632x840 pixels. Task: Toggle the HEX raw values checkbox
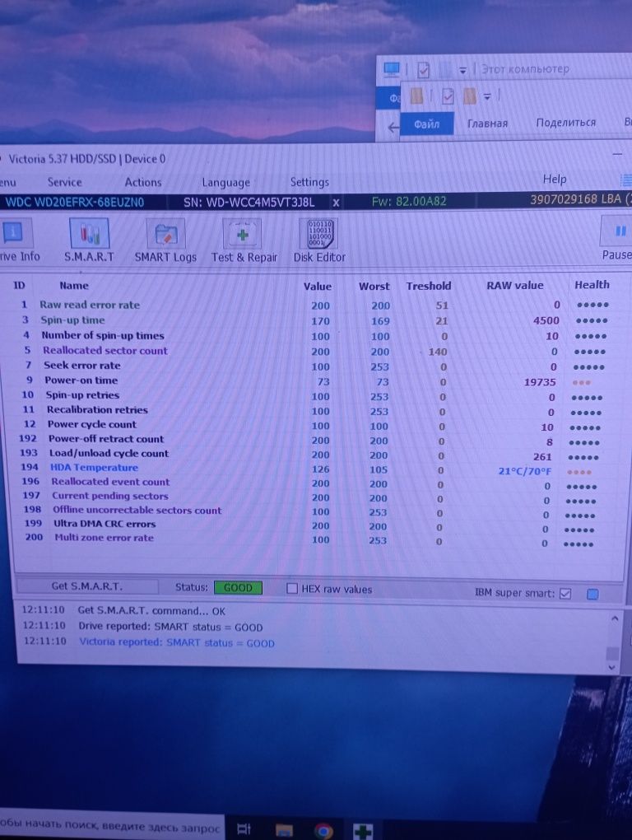coord(291,588)
